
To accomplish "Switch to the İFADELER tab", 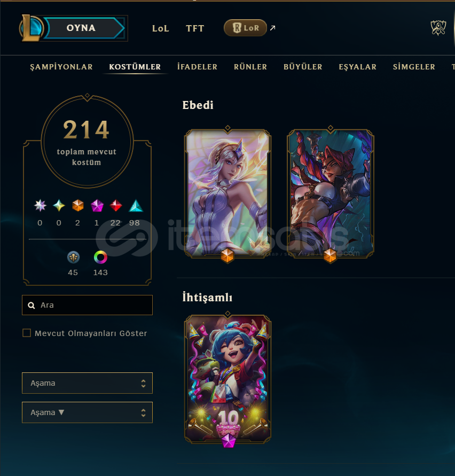I will pos(197,67).
